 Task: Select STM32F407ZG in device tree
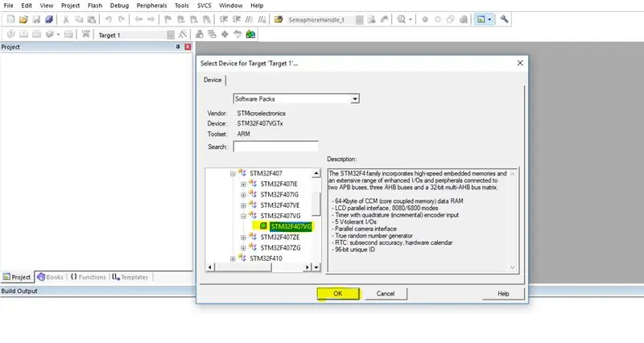[280, 248]
